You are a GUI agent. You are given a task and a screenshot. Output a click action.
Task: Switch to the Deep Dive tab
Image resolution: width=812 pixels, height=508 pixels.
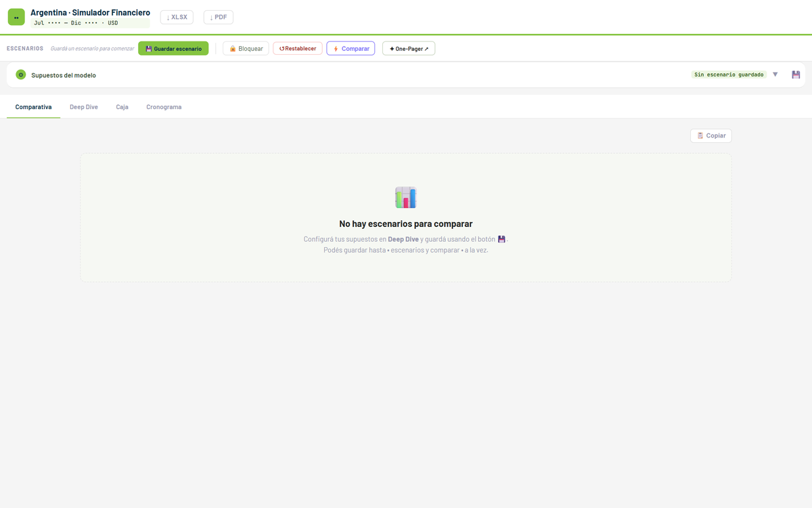(x=84, y=107)
